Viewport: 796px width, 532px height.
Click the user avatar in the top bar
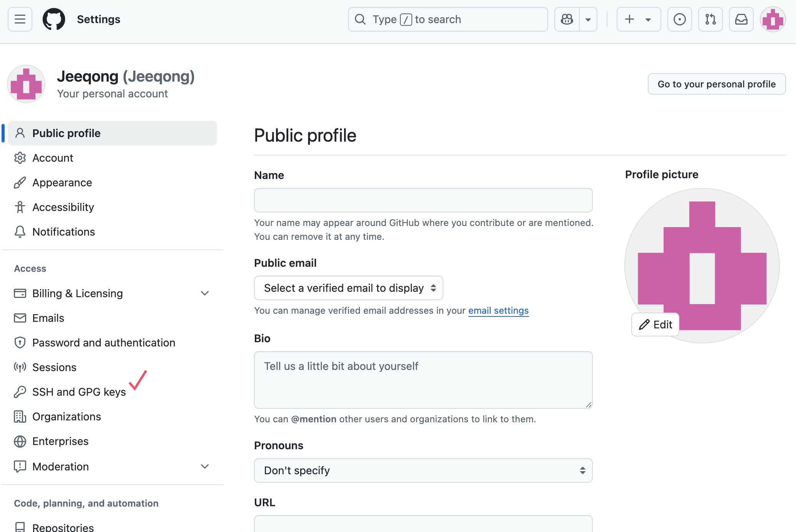(x=773, y=19)
